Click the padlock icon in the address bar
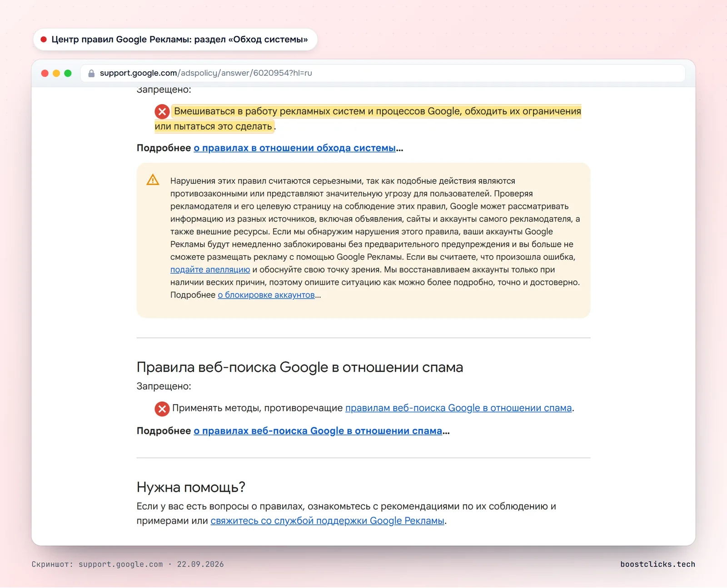The width and height of the screenshot is (727, 588). tap(91, 73)
